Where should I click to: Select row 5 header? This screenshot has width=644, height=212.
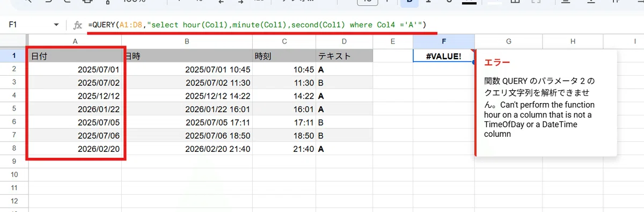[14, 109]
